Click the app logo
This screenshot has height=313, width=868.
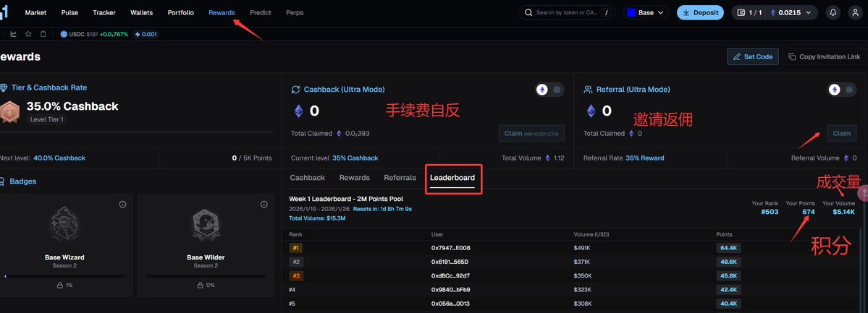pos(5,12)
